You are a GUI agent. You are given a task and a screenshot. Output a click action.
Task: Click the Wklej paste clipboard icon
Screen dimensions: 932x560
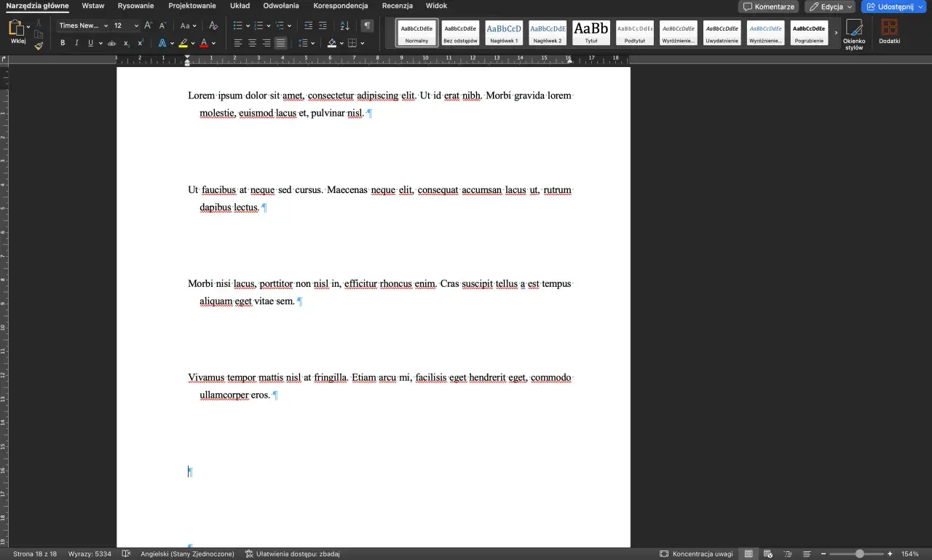pos(16,28)
